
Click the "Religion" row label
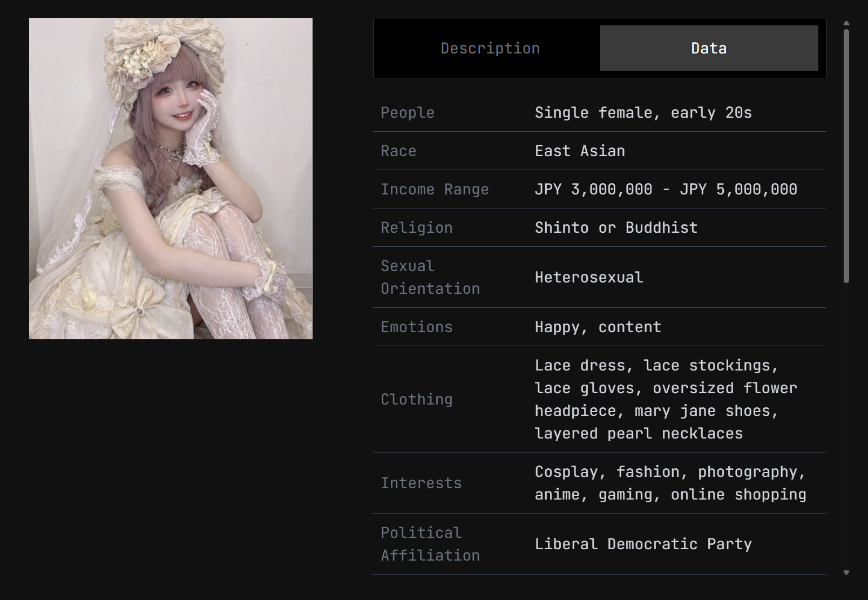point(417,227)
